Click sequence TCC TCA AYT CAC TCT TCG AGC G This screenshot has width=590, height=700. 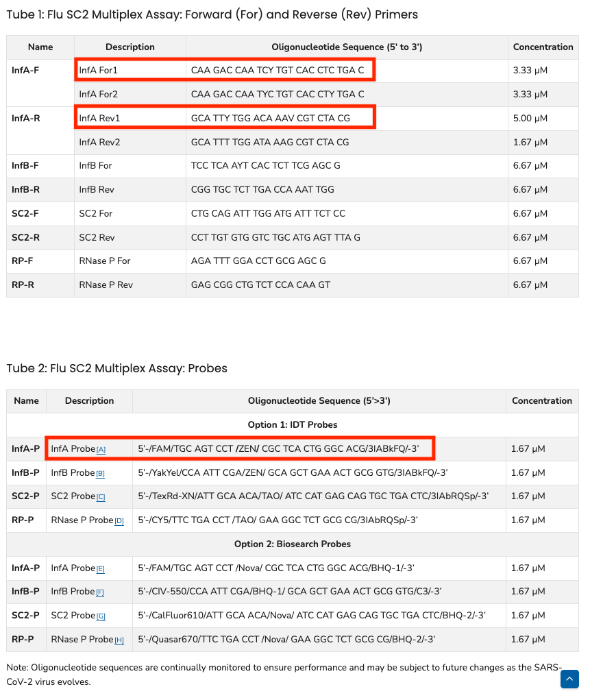coord(266,166)
